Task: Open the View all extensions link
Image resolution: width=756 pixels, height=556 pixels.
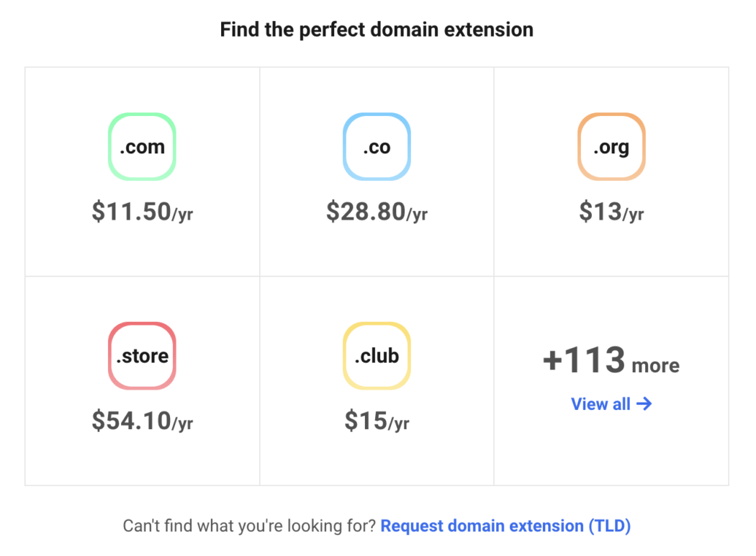Action: point(601,404)
